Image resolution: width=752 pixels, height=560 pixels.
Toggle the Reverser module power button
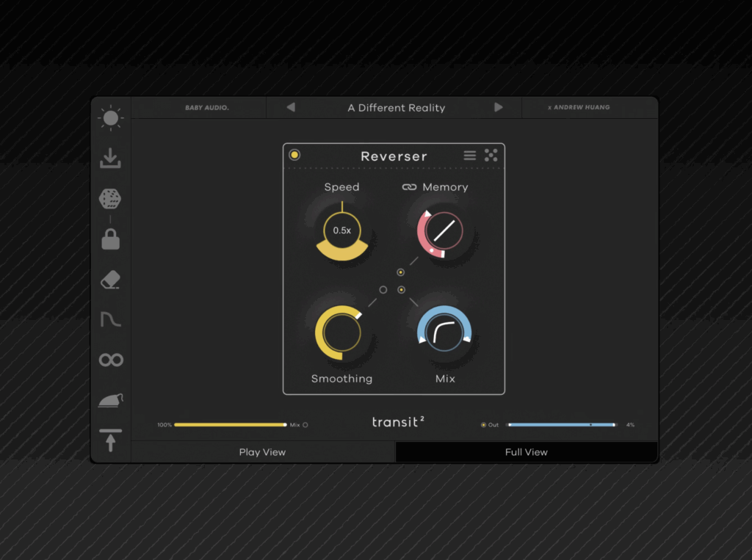tap(294, 155)
